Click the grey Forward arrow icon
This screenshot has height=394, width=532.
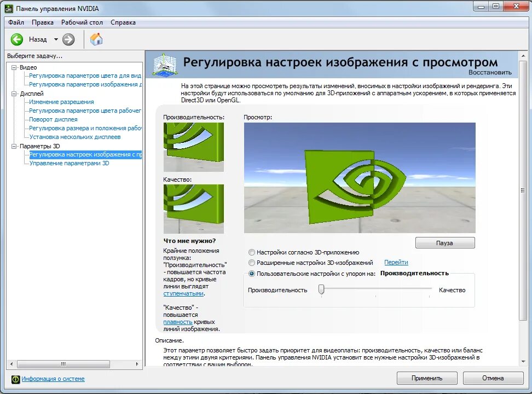point(68,39)
